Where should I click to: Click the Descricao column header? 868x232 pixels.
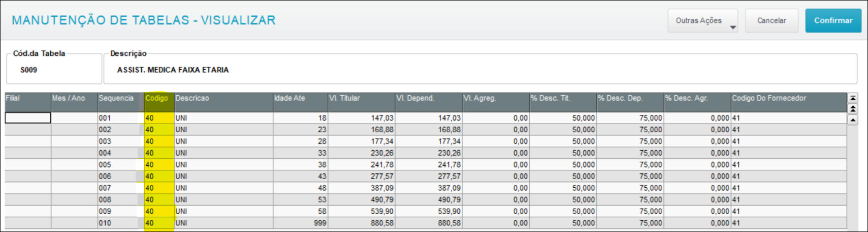tap(223, 102)
